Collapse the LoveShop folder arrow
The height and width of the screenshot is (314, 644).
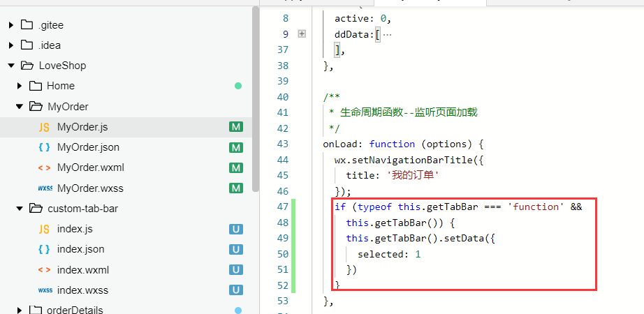(11, 66)
